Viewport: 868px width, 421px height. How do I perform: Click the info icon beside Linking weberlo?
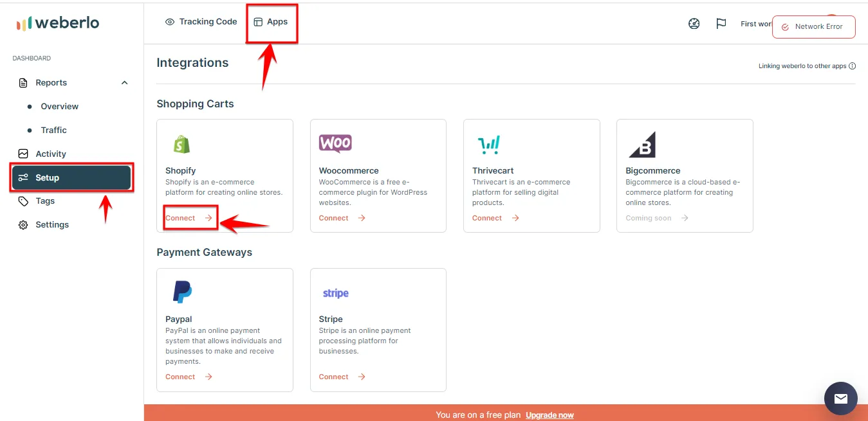click(853, 66)
